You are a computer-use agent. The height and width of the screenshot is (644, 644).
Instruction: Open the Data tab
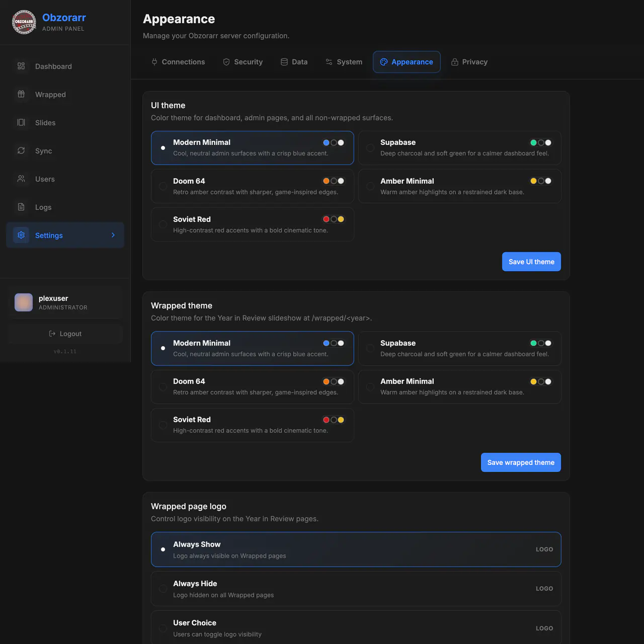pos(294,62)
